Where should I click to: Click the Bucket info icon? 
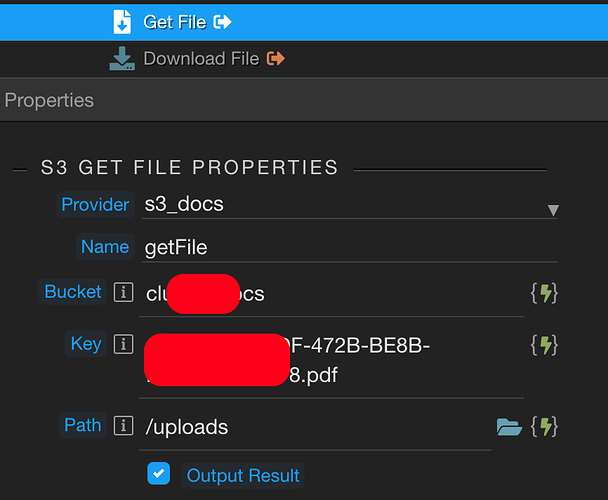click(124, 292)
